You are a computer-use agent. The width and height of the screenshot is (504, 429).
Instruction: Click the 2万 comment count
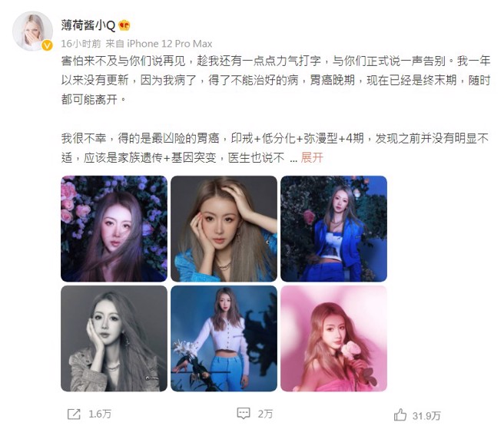(x=265, y=414)
